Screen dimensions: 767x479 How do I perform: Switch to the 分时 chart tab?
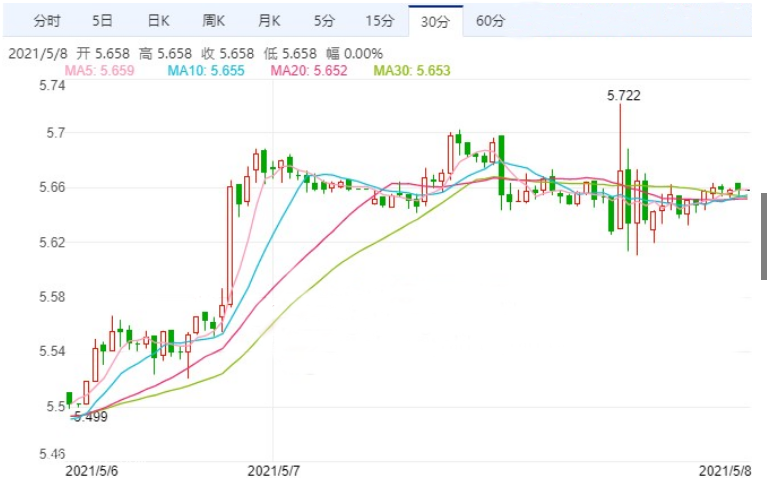click(46, 20)
